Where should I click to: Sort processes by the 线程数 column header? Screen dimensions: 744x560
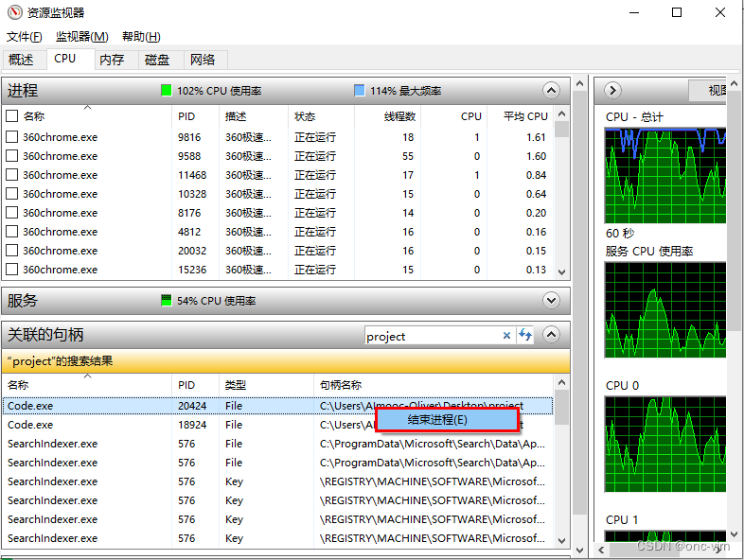tap(388, 116)
